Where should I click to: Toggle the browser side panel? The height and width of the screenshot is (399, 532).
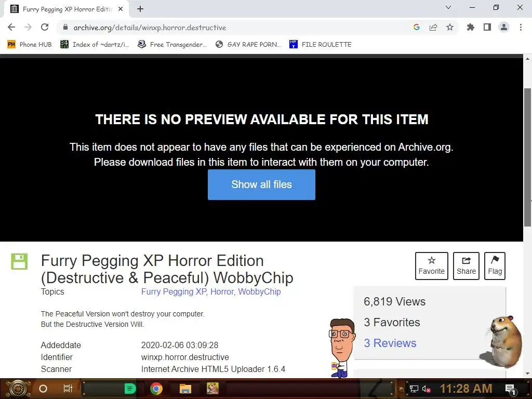tap(487, 27)
